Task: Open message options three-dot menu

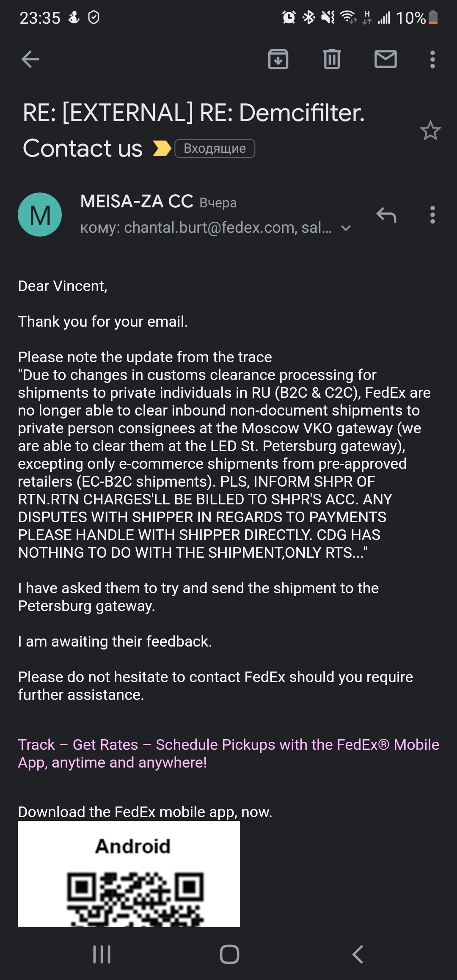Action: (x=432, y=215)
